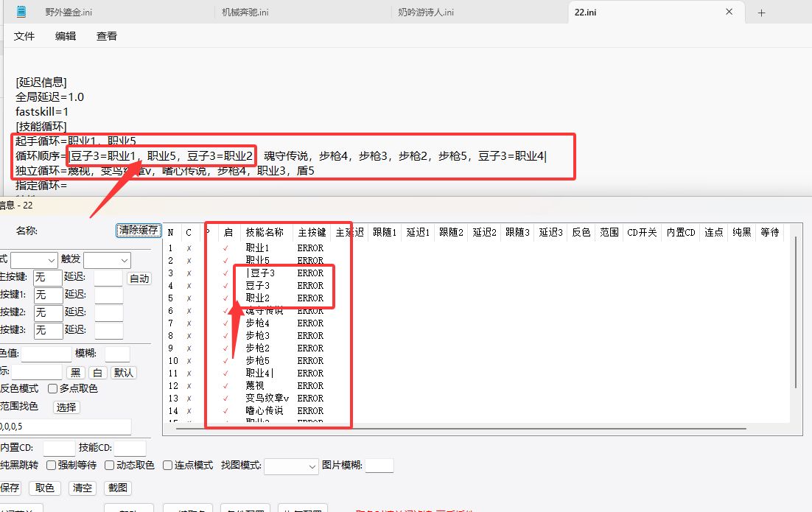Click the X mark in row 10
The width and height of the screenshot is (812, 512).
click(189, 362)
